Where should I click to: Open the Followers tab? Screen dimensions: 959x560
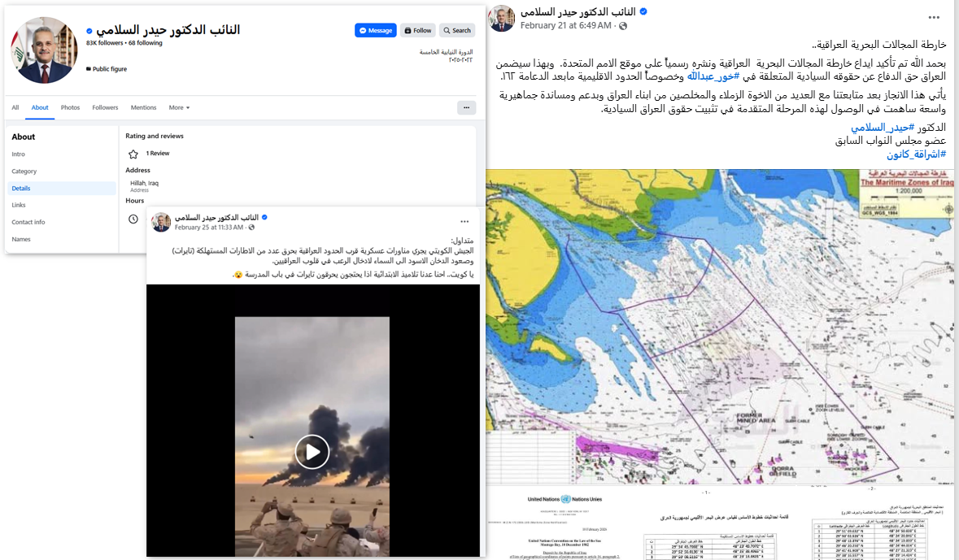105,107
